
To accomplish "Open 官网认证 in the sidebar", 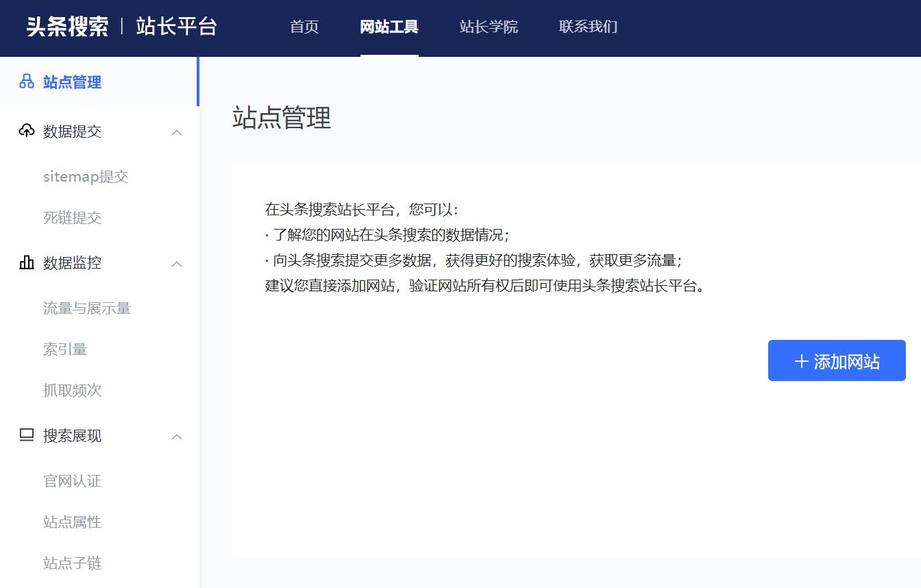I will 72,481.
